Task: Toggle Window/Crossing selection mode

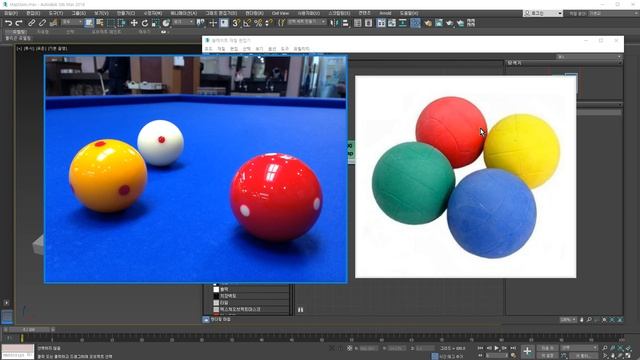Action: (x=121, y=23)
